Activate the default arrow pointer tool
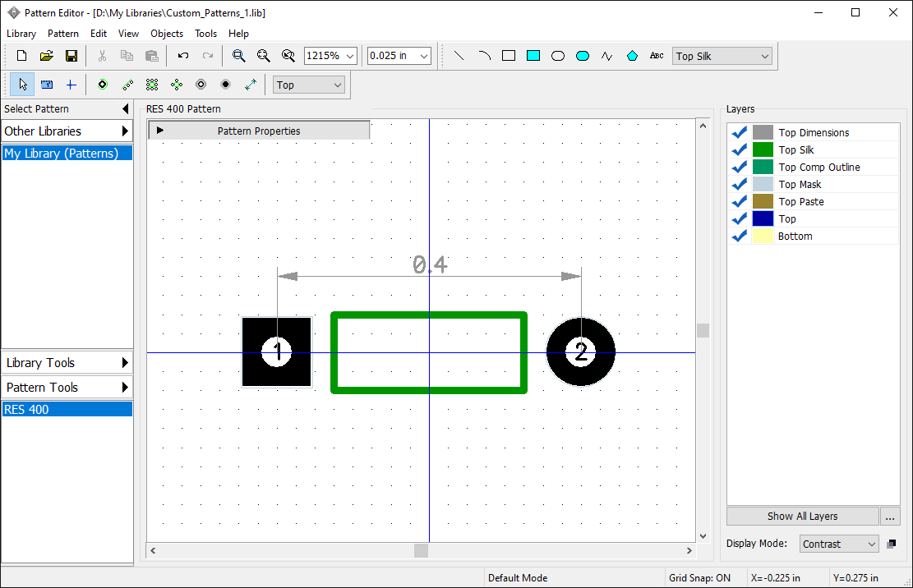This screenshot has height=588, width=913. (x=22, y=85)
